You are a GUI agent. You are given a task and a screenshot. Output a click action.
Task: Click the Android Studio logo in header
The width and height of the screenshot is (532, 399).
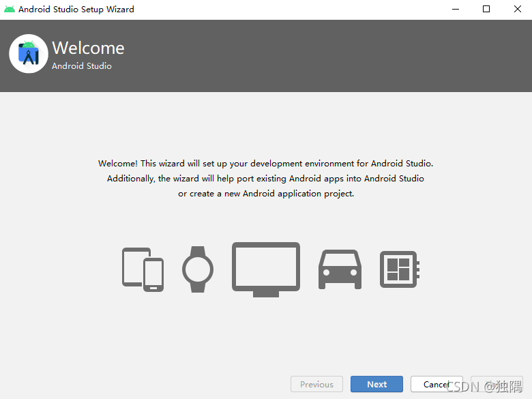coord(29,54)
